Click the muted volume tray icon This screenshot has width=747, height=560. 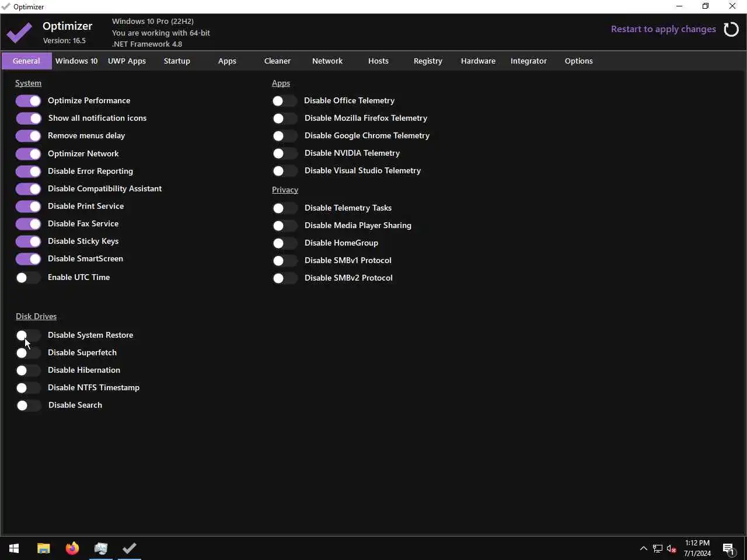coord(672,548)
